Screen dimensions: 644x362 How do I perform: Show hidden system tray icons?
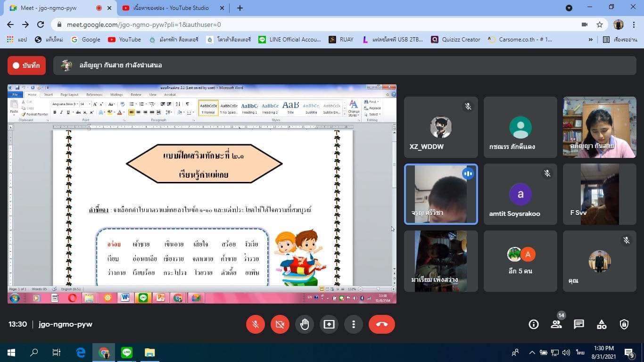(532, 353)
